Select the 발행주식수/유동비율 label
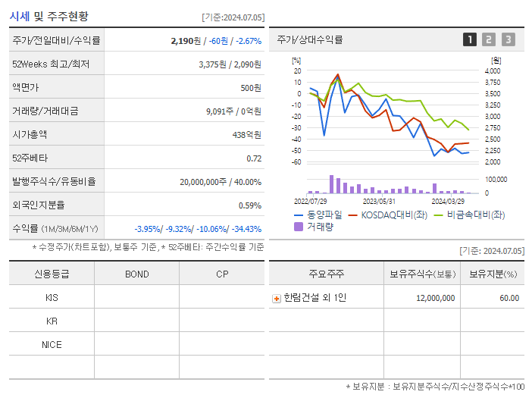This screenshot has height=398, width=532. (54, 181)
